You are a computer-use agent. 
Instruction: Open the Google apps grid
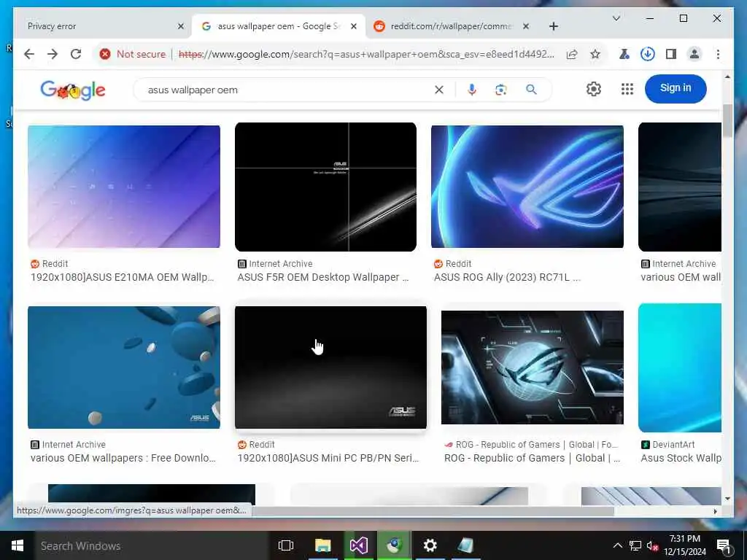tap(627, 89)
